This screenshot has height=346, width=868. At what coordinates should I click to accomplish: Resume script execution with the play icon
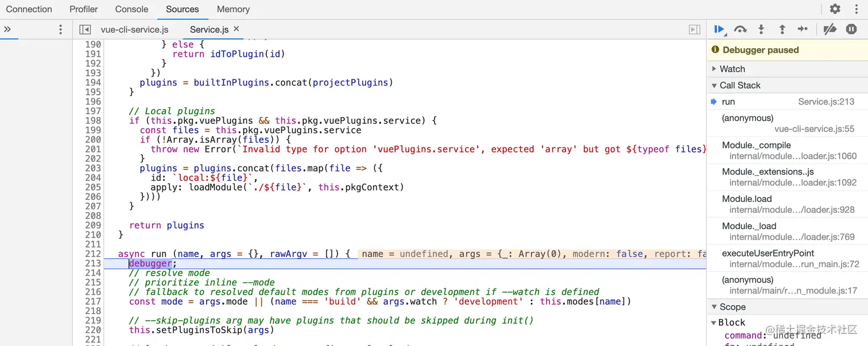click(719, 29)
